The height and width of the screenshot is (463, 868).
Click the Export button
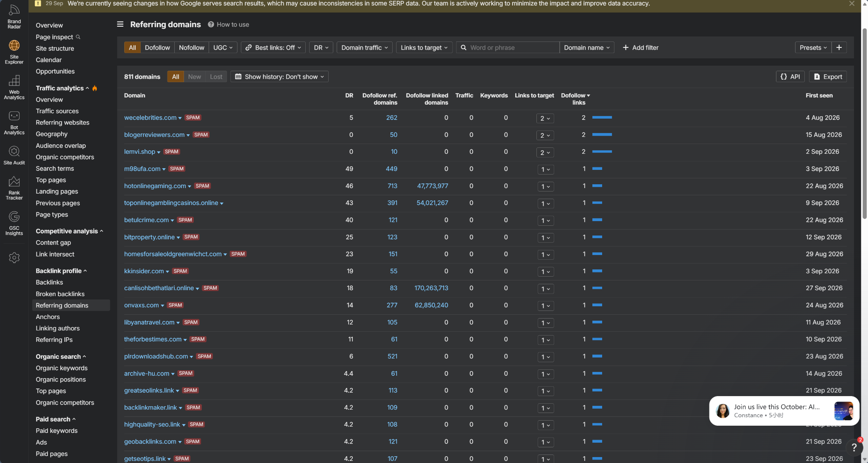point(828,77)
